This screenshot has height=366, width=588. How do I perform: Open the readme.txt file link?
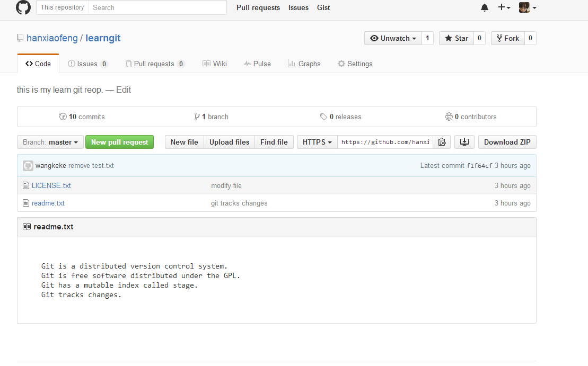[x=48, y=203]
